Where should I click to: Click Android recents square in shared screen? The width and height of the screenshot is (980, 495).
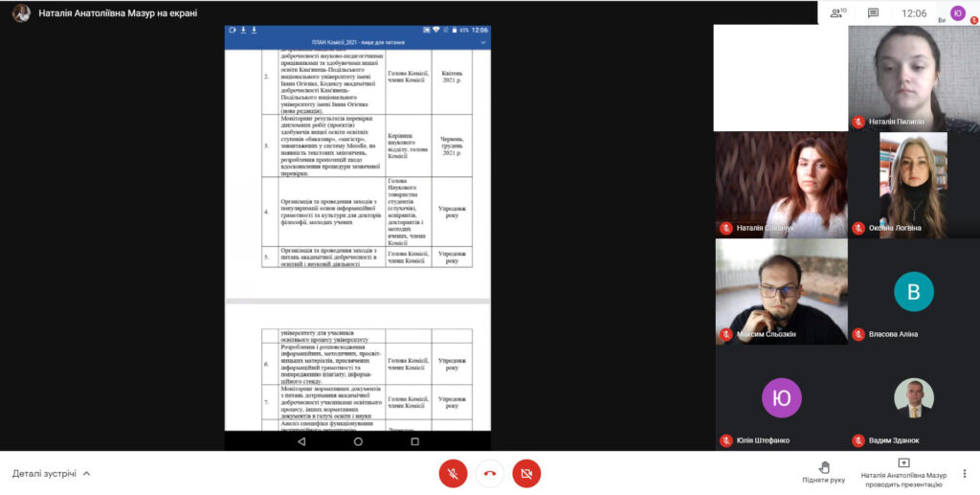(414, 441)
